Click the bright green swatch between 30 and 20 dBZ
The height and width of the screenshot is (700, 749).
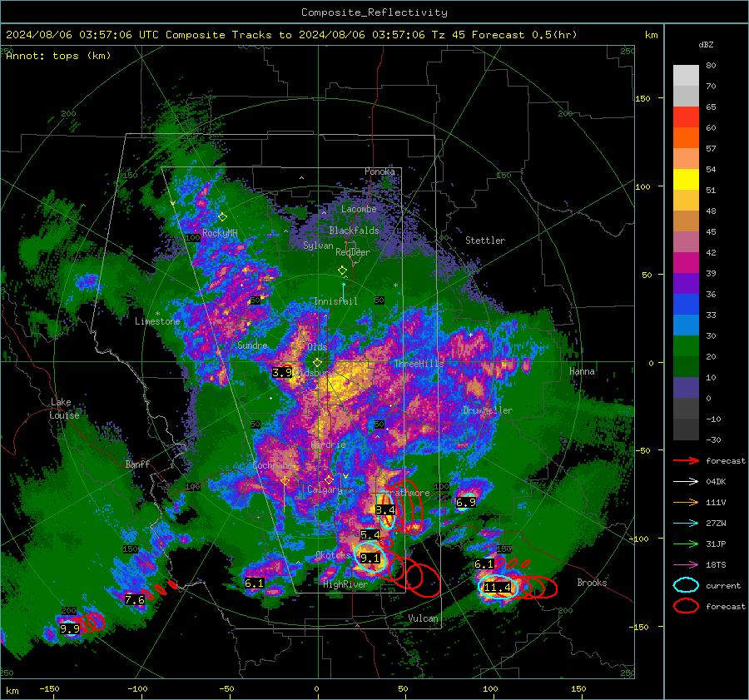coord(686,346)
